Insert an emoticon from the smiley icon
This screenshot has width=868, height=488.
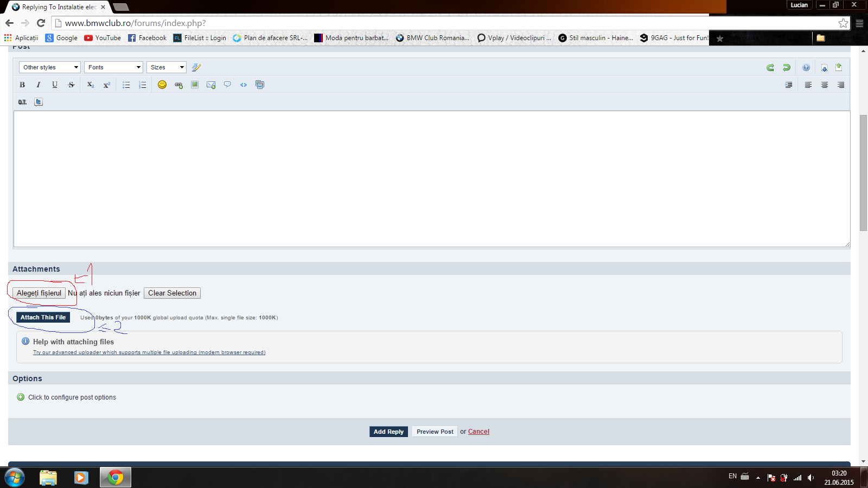point(162,85)
